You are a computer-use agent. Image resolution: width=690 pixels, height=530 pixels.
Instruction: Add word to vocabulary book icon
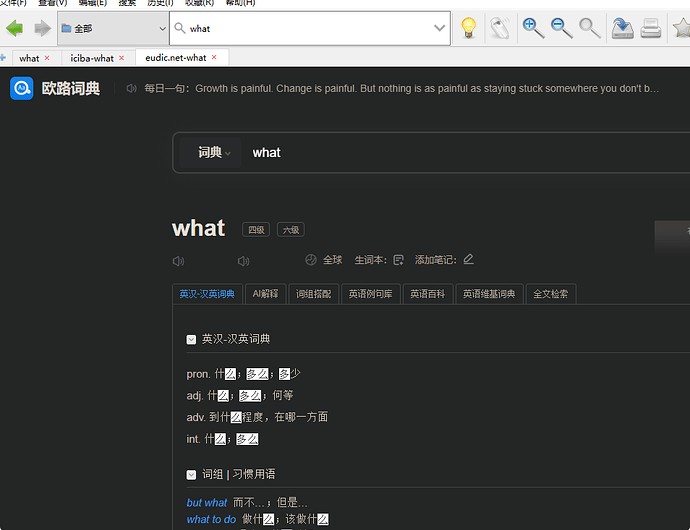pyautogui.click(x=399, y=260)
